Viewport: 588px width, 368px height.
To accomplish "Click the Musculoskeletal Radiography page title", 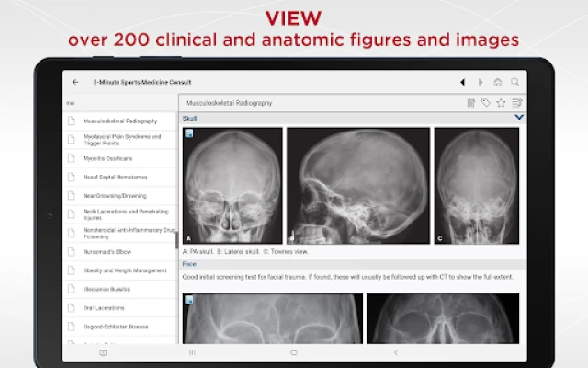I will coord(229,103).
